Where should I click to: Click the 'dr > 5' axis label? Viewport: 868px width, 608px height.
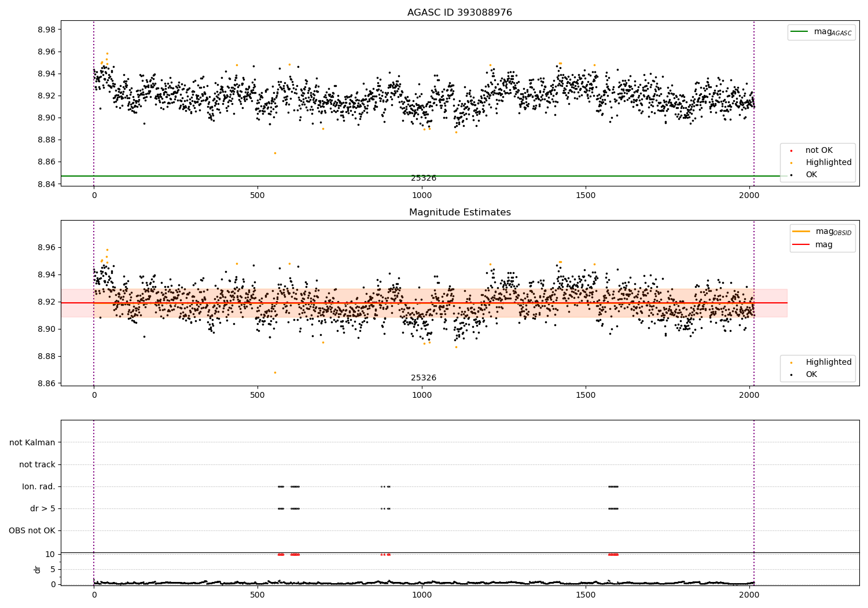[x=43, y=508]
